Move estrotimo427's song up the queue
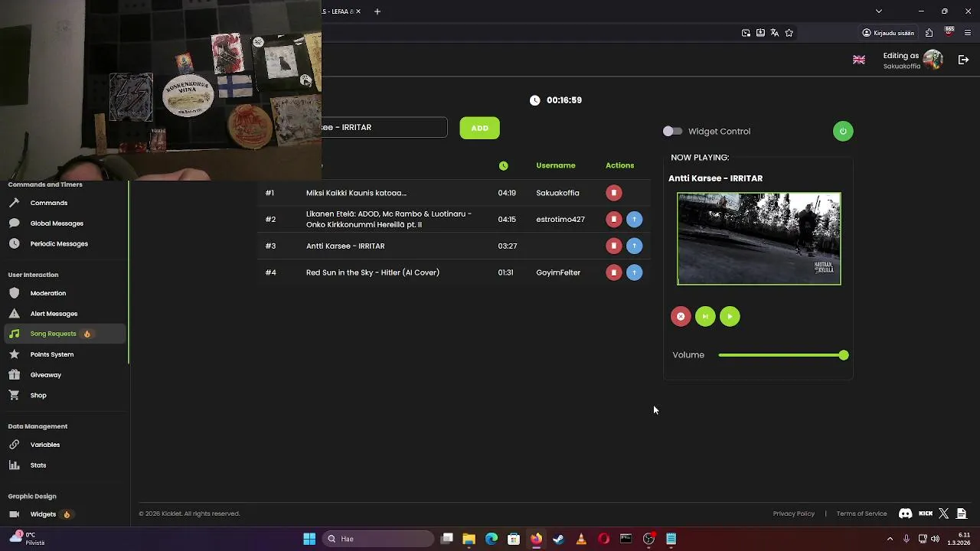 click(634, 220)
